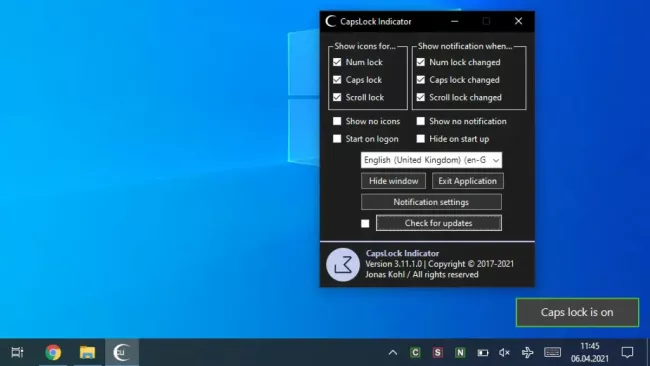
Task: Click the Scroll lock S tray icon
Action: point(438,353)
